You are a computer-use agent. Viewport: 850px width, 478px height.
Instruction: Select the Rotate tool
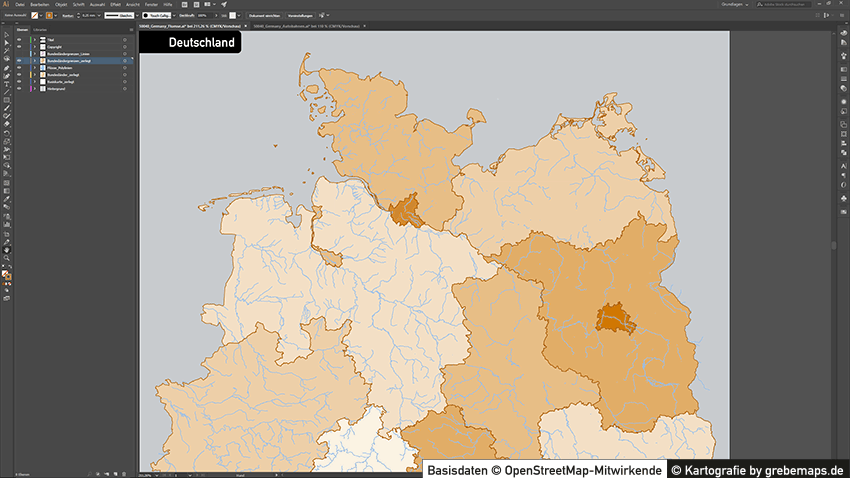pyautogui.click(x=6, y=133)
